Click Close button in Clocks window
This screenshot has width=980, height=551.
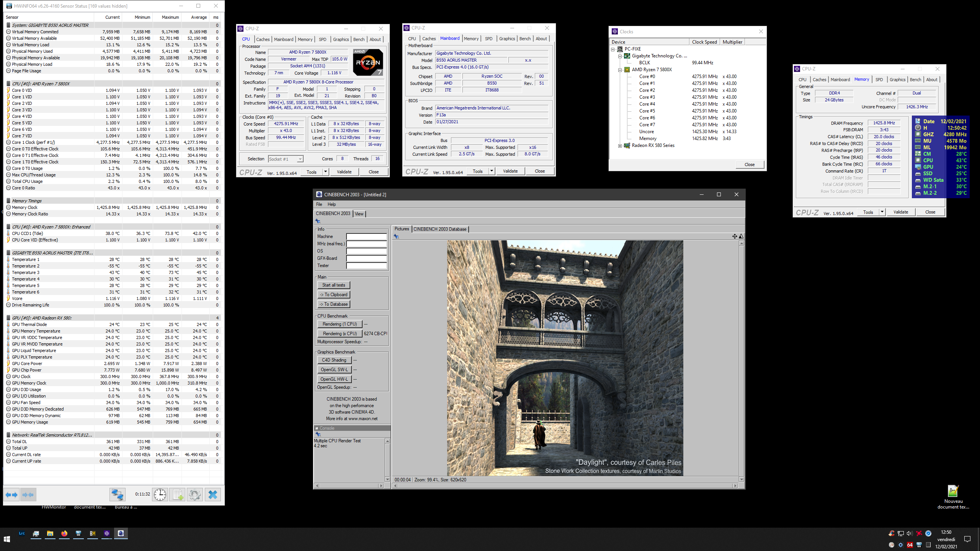750,165
